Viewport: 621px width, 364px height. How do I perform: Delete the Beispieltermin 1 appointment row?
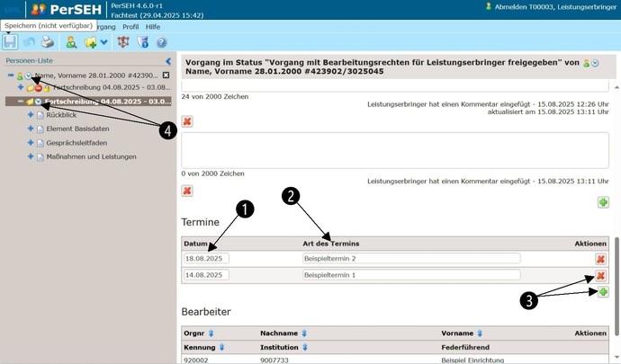coord(601,276)
